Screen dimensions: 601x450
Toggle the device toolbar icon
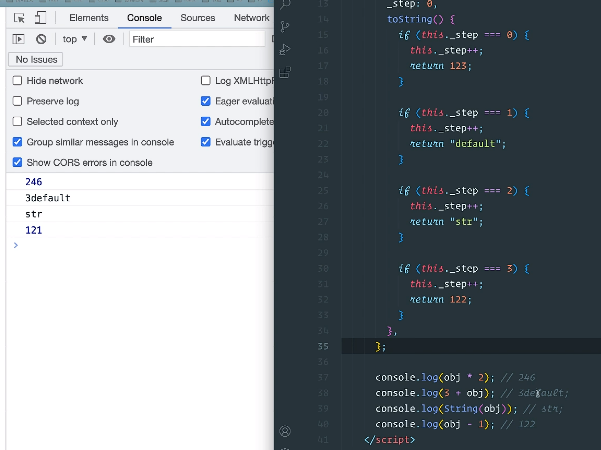[x=40, y=18]
